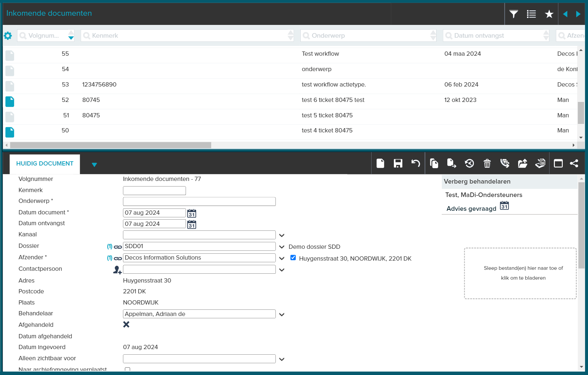Screen dimensions: 588x375
Task: Open the history clock icon
Action: [x=469, y=163]
